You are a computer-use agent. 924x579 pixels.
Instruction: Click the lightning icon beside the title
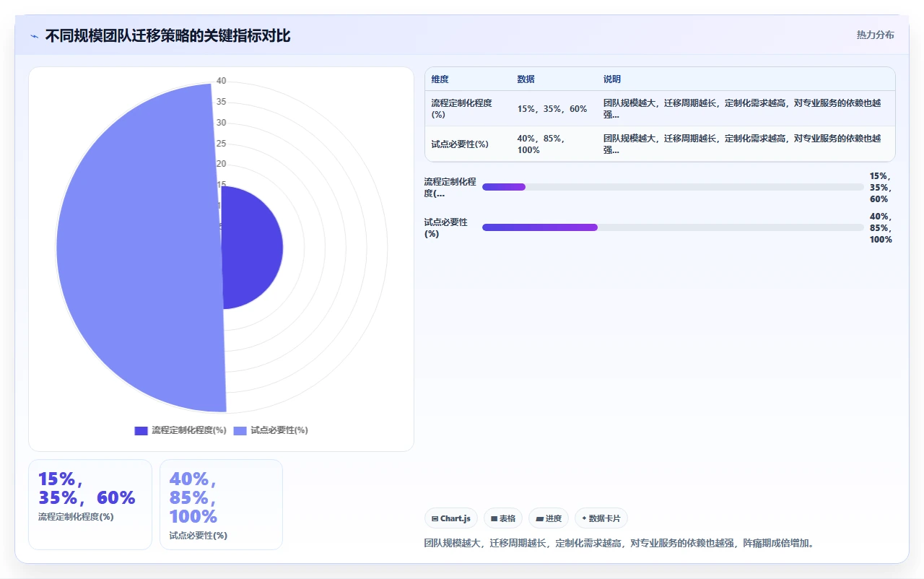click(x=35, y=36)
